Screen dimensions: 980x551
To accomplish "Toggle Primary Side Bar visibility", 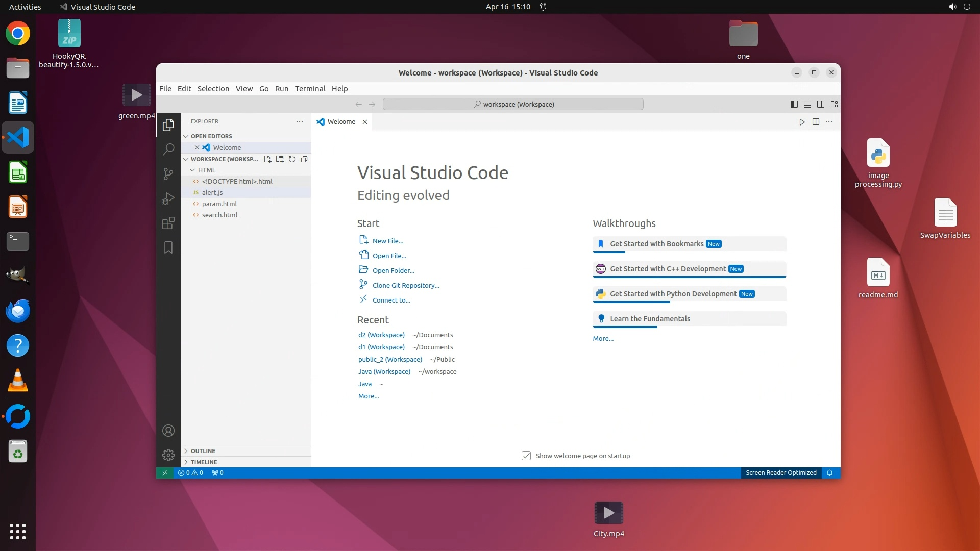I will coord(794,104).
